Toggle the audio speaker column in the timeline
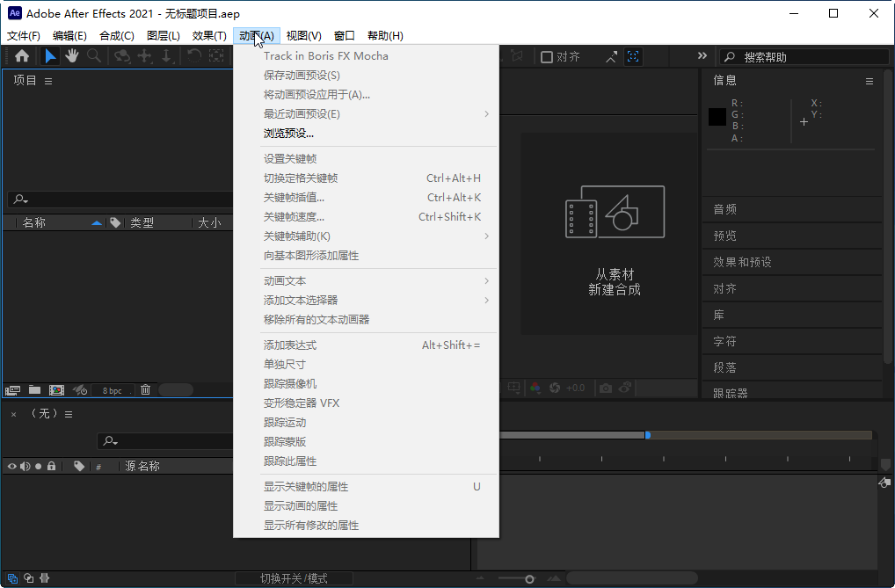 25,466
